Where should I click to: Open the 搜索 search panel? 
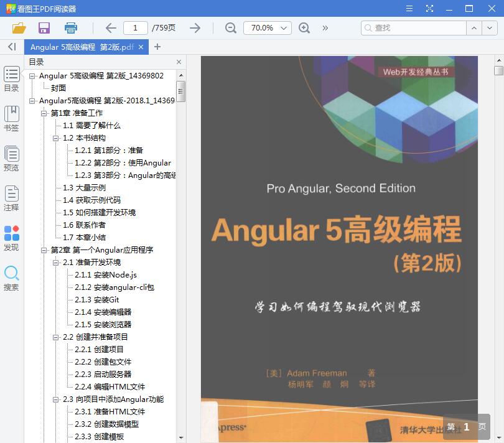(12, 278)
